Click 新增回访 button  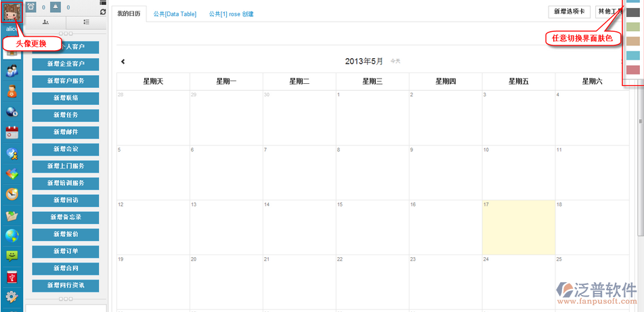[66, 200]
